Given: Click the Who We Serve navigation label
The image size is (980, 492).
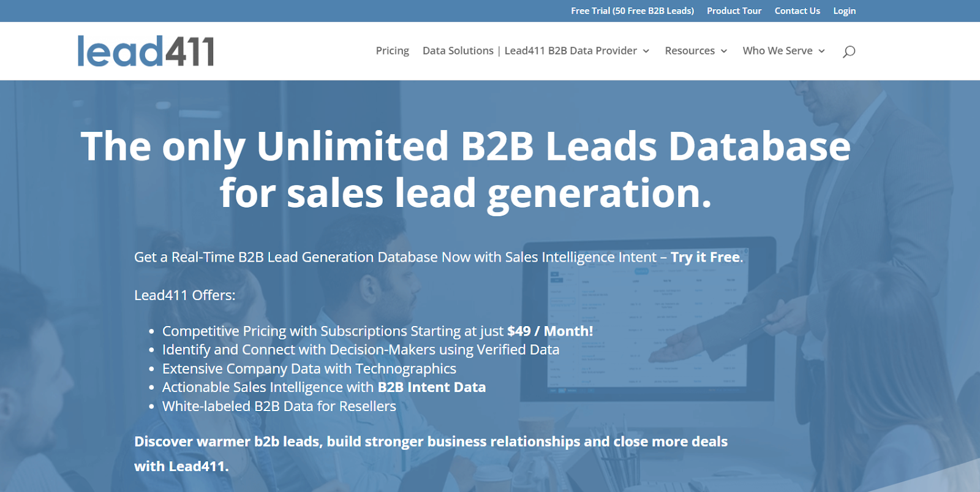Looking at the screenshot, I should tap(778, 51).
